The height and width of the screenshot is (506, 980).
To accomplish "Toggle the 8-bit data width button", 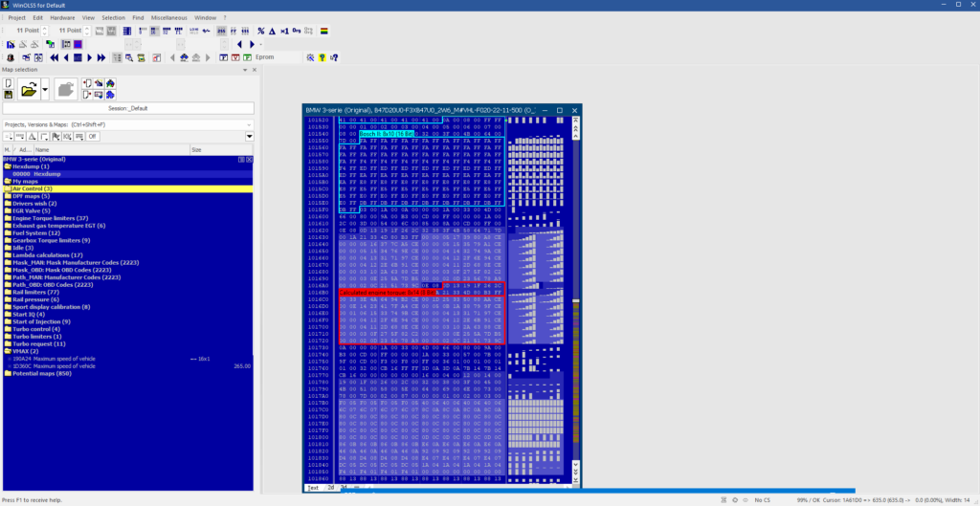I will pos(143,31).
